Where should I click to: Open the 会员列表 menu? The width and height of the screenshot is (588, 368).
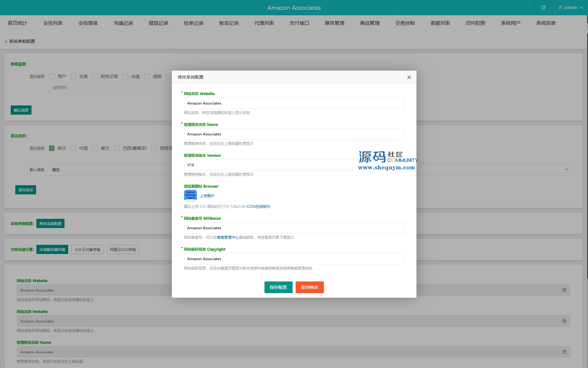tap(53, 23)
